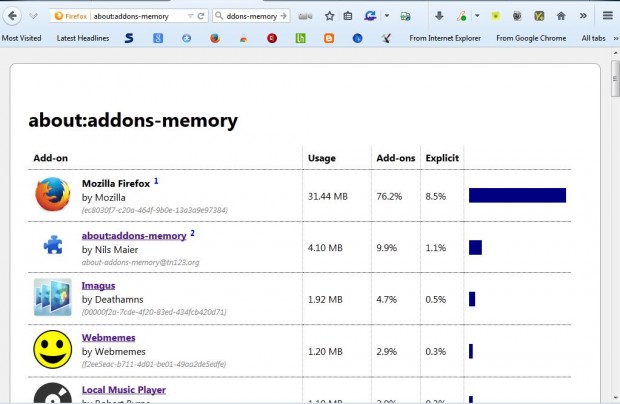620x404 pixels.
Task: Open the red circle bookmark icon
Action: (272, 38)
